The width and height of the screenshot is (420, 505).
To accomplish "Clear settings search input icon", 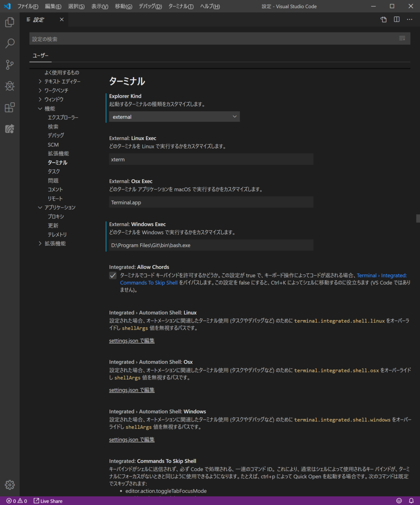I will tap(402, 39).
